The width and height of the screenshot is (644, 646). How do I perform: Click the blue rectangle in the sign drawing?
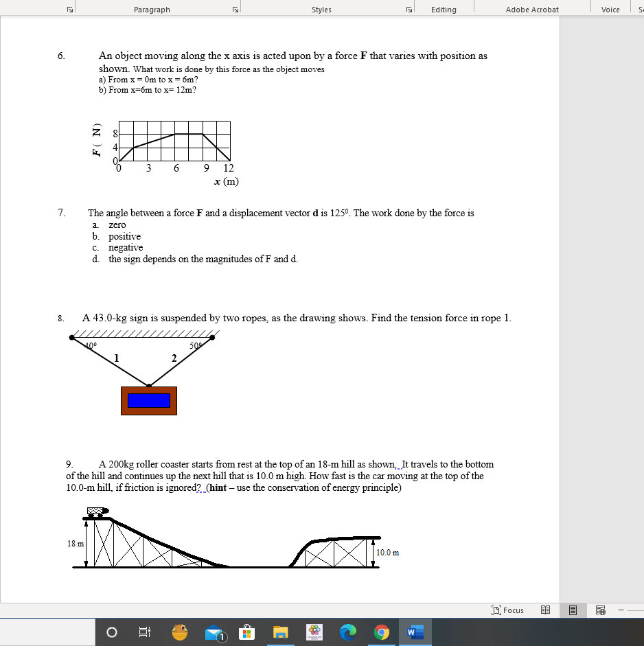pos(148,401)
